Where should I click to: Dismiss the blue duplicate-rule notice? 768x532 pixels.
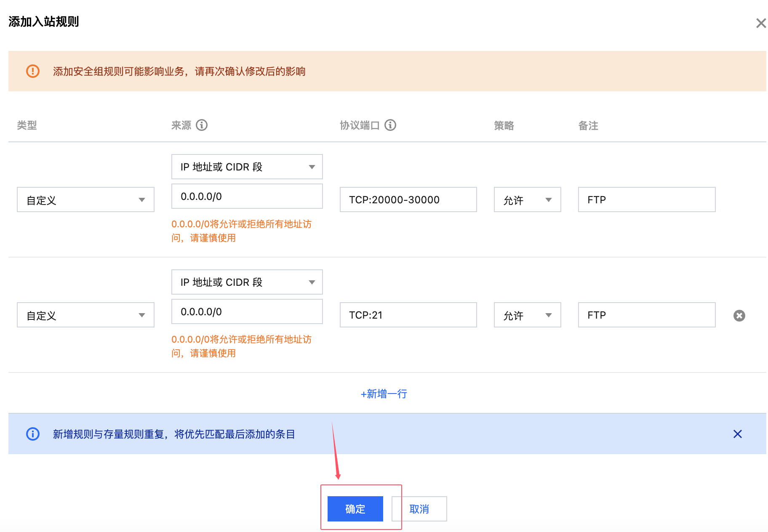click(x=738, y=434)
